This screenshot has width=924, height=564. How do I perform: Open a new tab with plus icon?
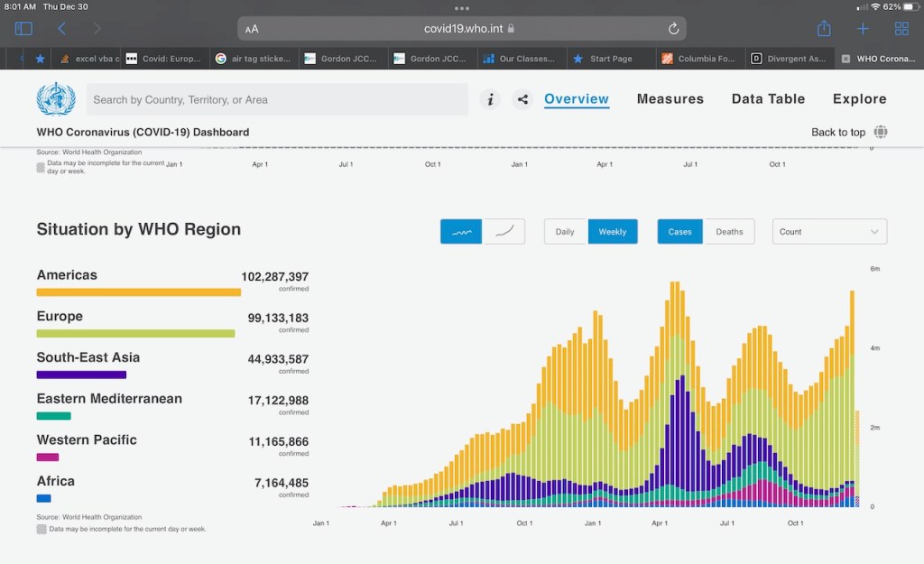pos(863,29)
